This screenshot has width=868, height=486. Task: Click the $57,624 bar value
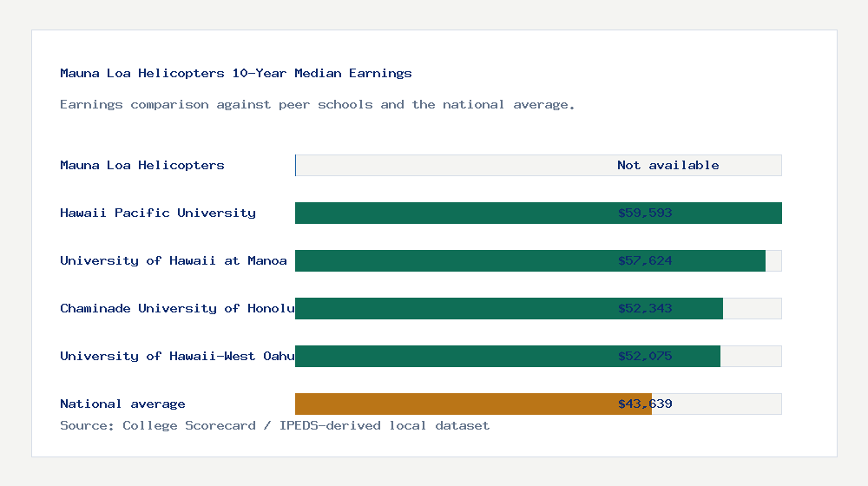645,260
